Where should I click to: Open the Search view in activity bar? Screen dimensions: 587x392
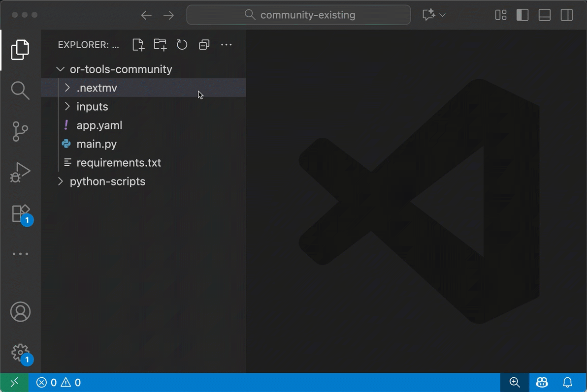pyautogui.click(x=20, y=90)
